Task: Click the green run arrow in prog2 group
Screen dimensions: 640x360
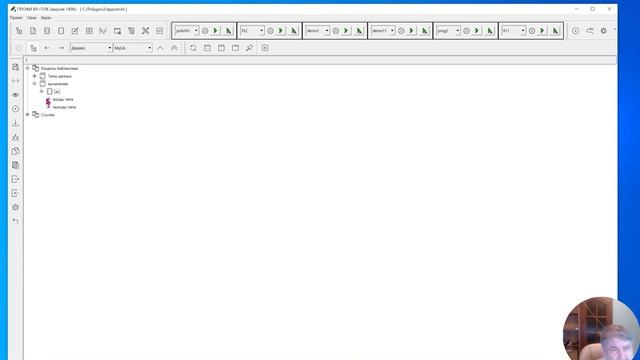Action: click(x=477, y=31)
